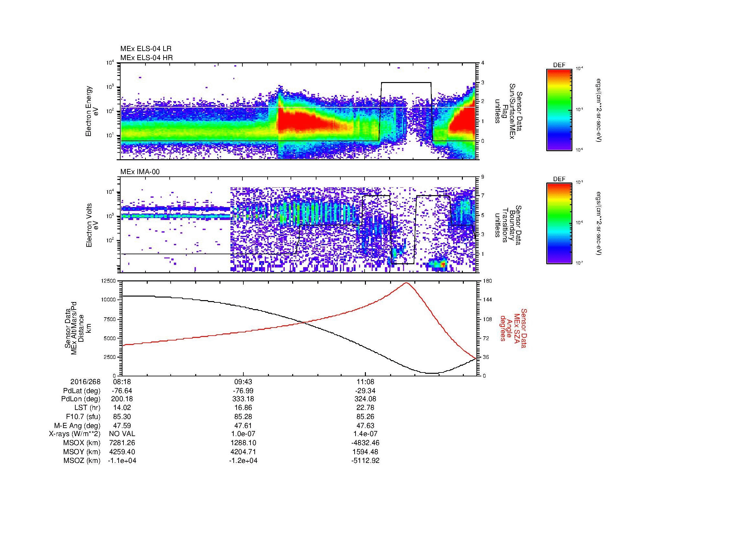756x534 pixels.
Task: Click the MSOY value '4204.71'
Action: [243, 452]
